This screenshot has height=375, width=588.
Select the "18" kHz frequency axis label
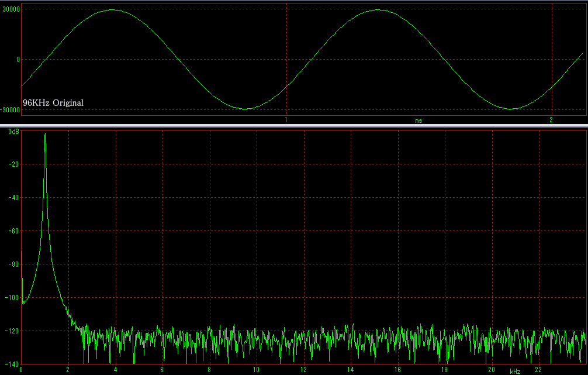(x=444, y=370)
